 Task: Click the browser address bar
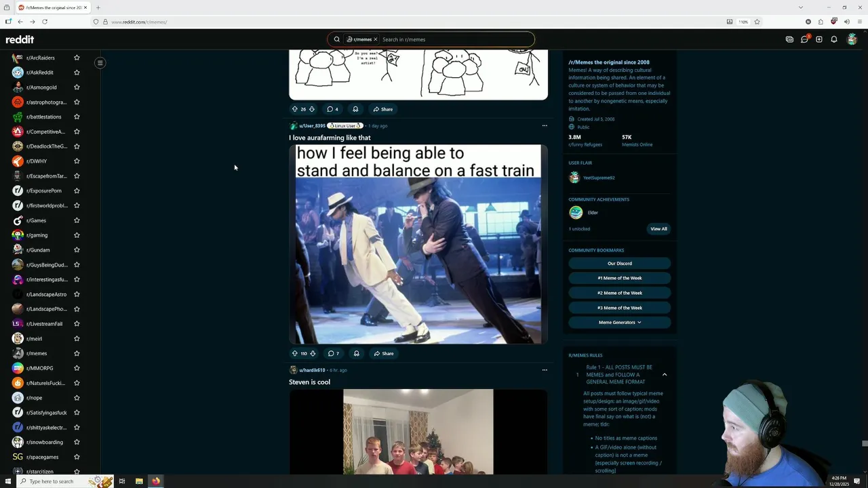coord(407,22)
